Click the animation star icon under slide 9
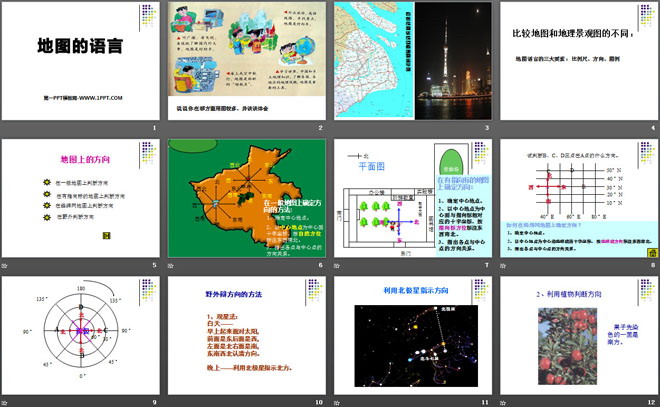Screen dimensions: 660x407 (x=6, y=401)
